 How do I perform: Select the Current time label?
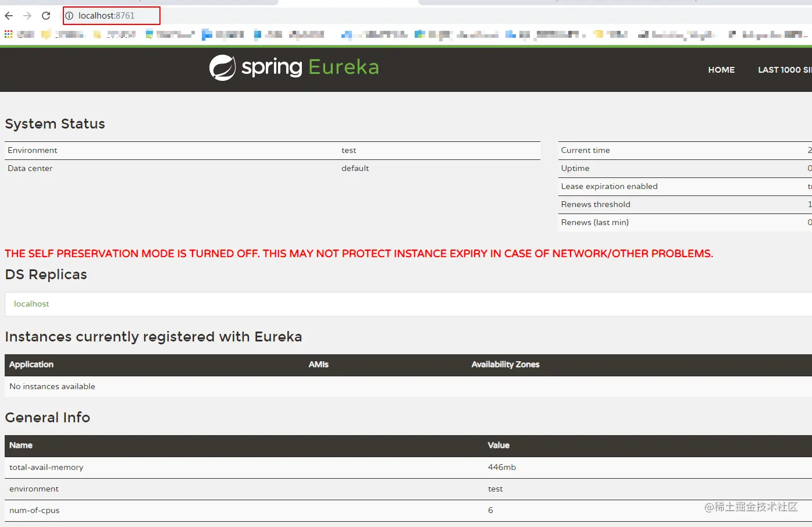coord(586,150)
